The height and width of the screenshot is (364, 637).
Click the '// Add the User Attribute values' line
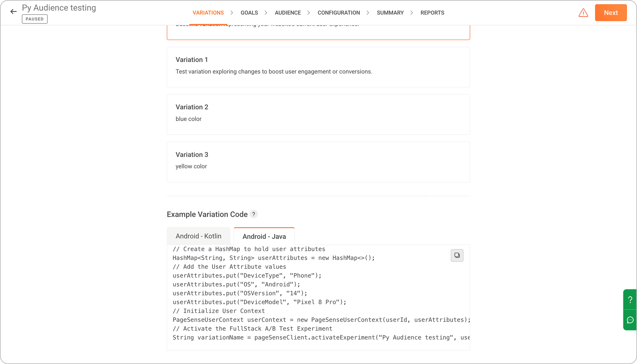[x=229, y=267]
